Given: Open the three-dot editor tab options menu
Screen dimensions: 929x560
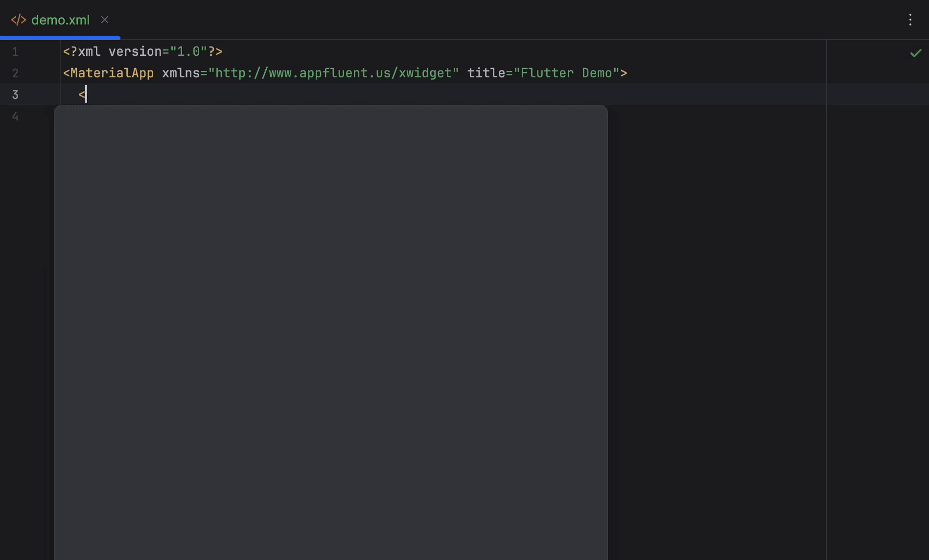Looking at the screenshot, I should [x=910, y=20].
